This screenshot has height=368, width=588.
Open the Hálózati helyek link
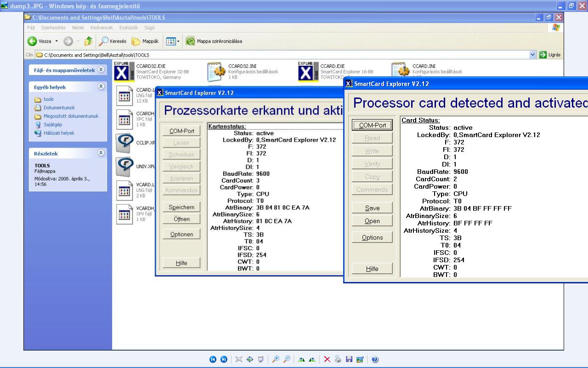[59, 133]
